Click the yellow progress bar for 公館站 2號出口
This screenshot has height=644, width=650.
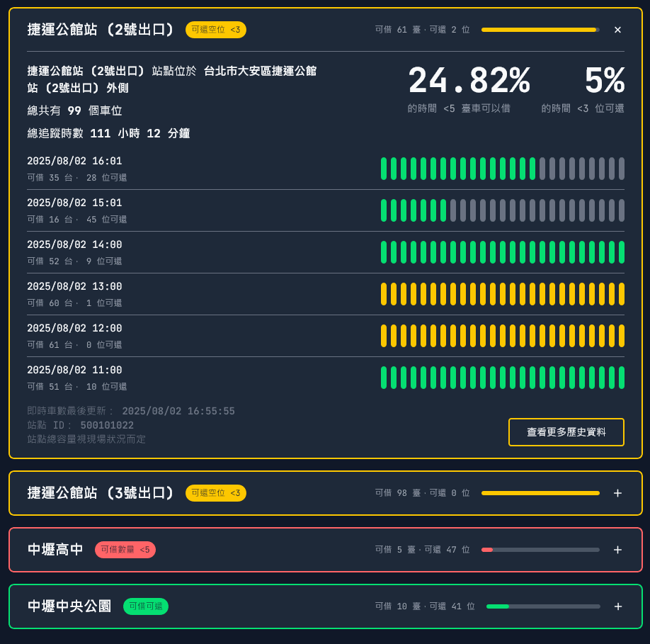pyautogui.click(x=540, y=30)
